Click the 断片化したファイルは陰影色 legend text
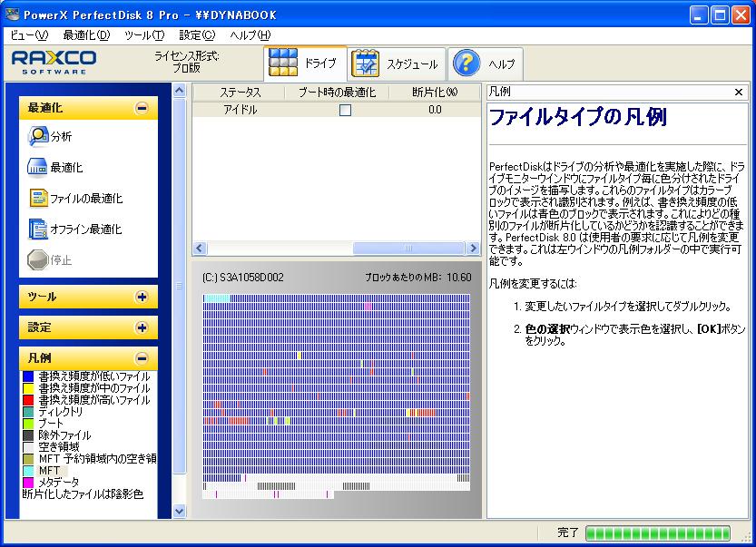 click(x=83, y=494)
